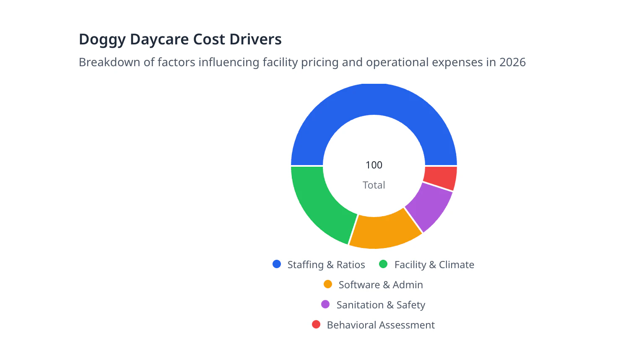The height and width of the screenshot is (362, 644).
Task: Click the red Behavioral Assessment donut slice
Action: pyautogui.click(x=440, y=178)
